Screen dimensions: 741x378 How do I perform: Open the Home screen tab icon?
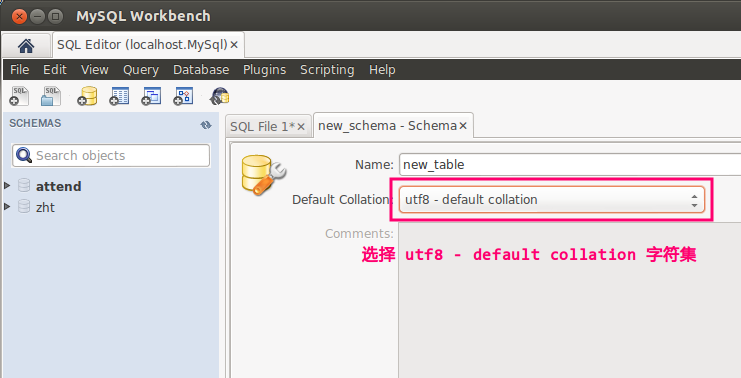(26, 46)
